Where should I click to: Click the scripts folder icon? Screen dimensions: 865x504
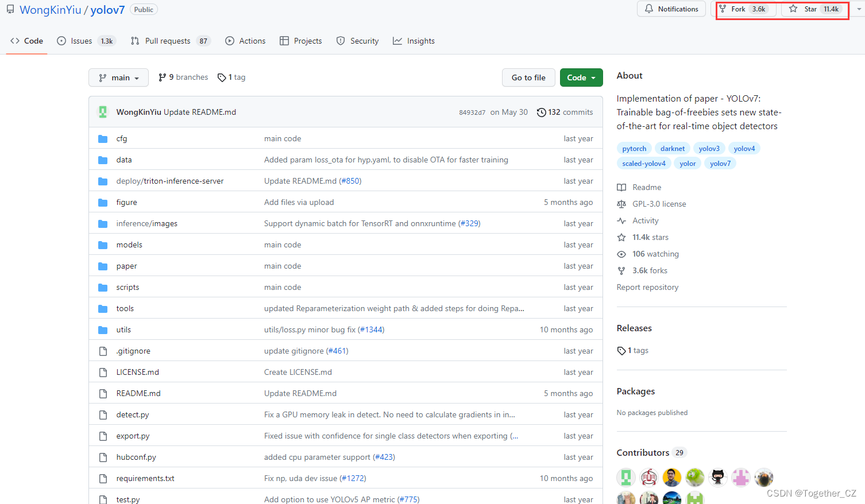coord(103,287)
